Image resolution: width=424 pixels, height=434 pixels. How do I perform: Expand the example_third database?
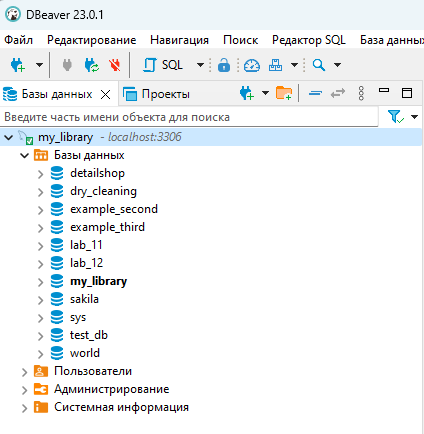pos(40,228)
